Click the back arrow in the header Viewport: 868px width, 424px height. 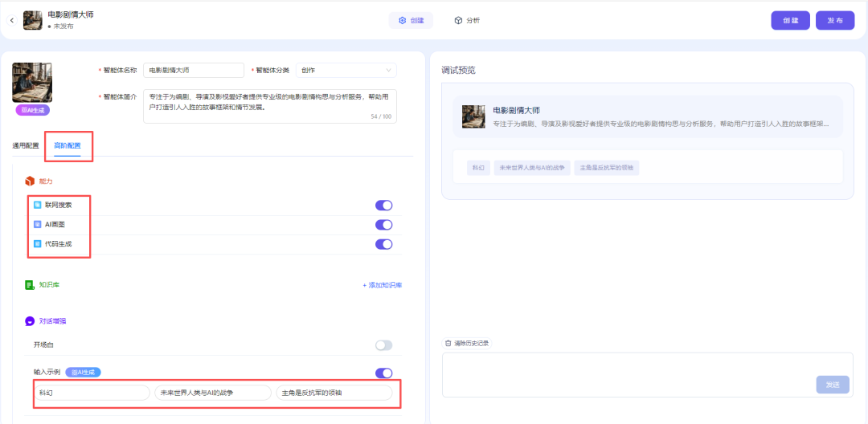click(x=11, y=20)
